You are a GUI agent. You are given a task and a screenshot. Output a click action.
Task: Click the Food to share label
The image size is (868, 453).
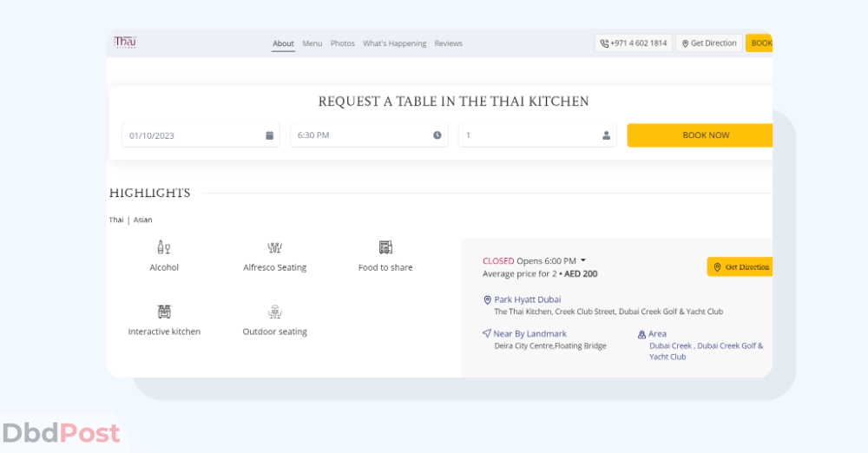pyautogui.click(x=385, y=267)
